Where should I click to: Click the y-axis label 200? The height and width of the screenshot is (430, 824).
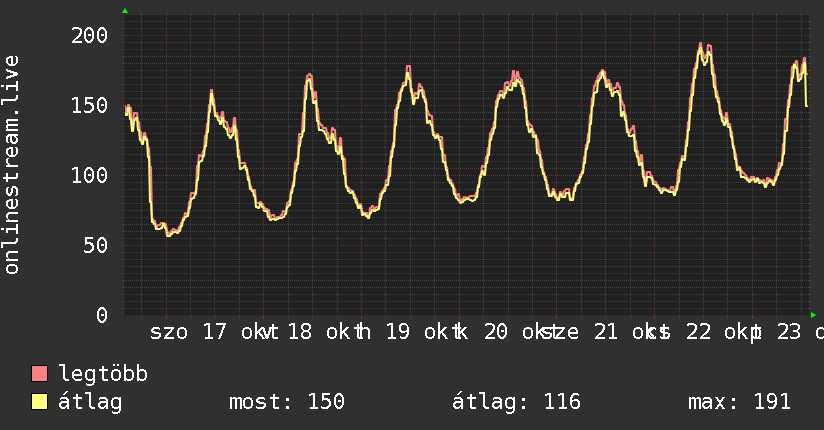tap(89, 36)
